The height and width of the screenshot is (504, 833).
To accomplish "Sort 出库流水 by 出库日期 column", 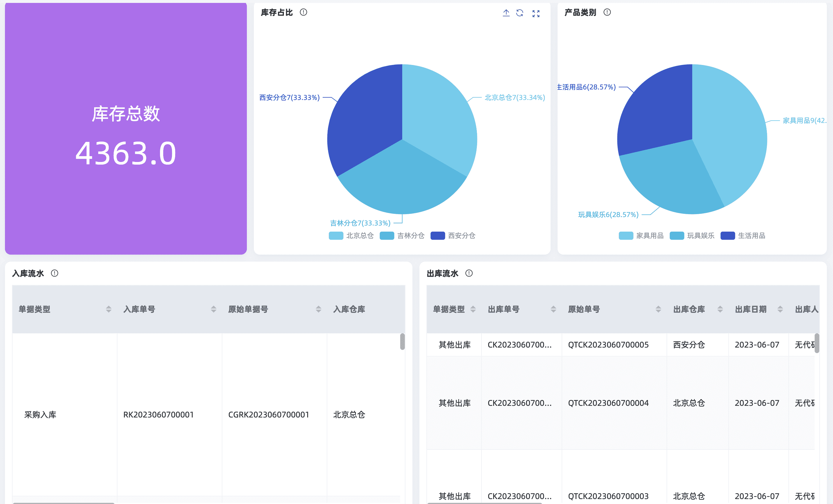I will tap(780, 309).
